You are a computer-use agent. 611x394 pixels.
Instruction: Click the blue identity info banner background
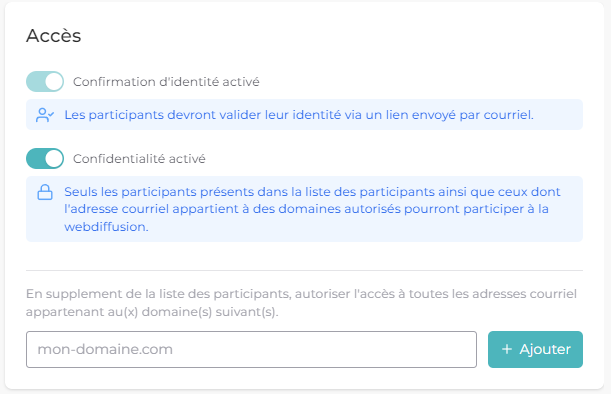click(304, 115)
